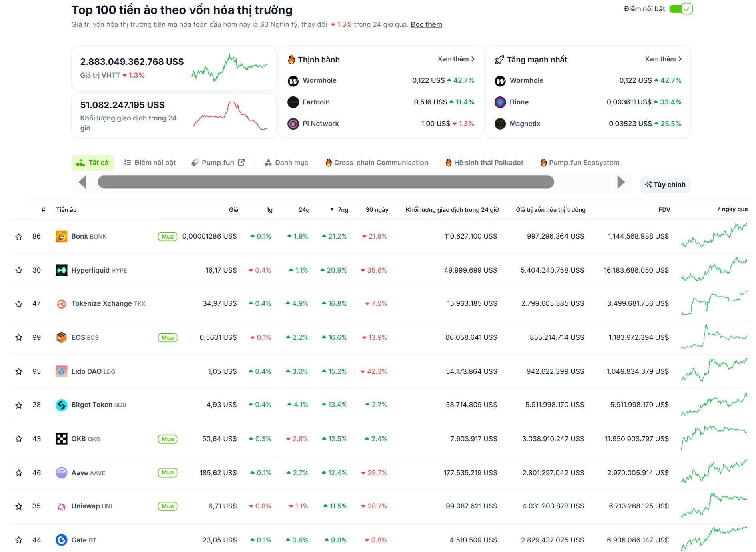This screenshot has height=552, width=756.
Task: Switch to the Điểm nổi bật tab
Action: click(x=150, y=163)
